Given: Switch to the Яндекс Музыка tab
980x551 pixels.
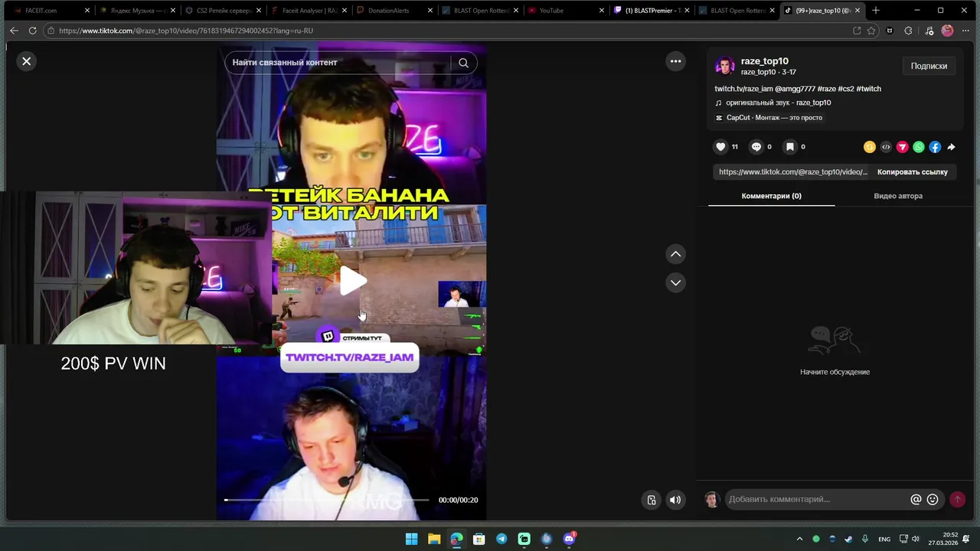Looking at the screenshot, I should coord(136,11).
